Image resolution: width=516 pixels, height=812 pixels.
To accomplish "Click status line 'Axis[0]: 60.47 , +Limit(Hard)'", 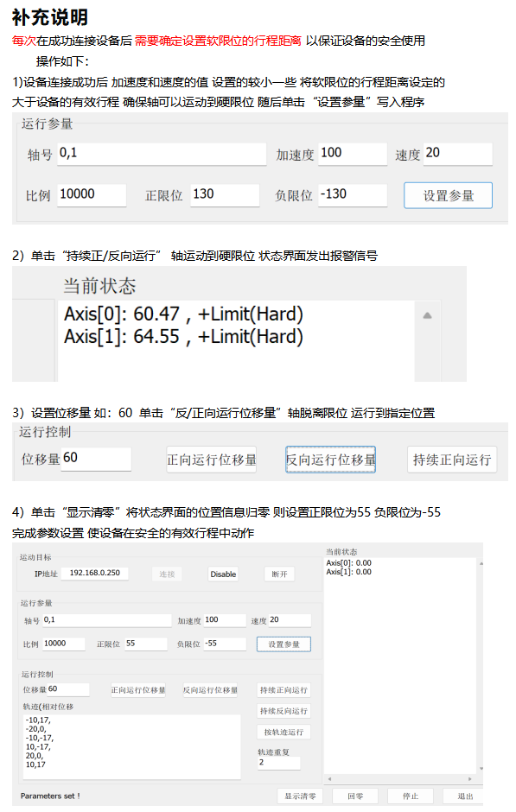I will coord(183,314).
